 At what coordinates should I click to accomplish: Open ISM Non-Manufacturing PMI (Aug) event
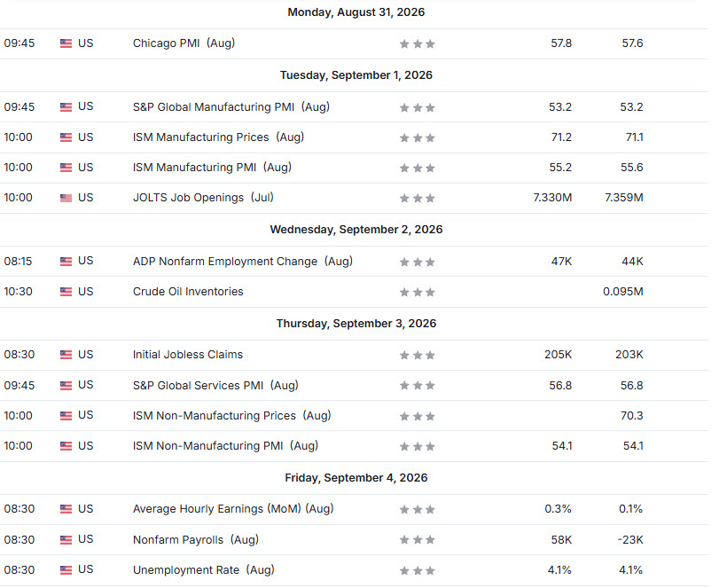click(226, 445)
